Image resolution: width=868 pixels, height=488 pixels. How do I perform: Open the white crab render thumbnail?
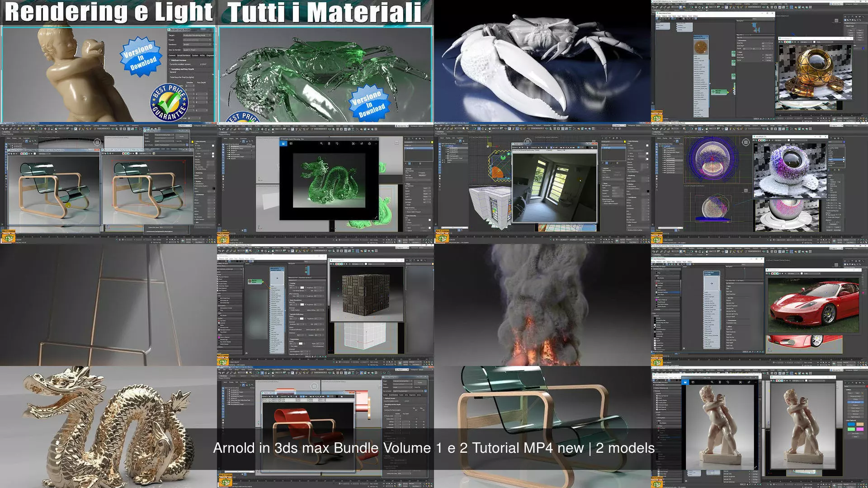pos(542,61)
